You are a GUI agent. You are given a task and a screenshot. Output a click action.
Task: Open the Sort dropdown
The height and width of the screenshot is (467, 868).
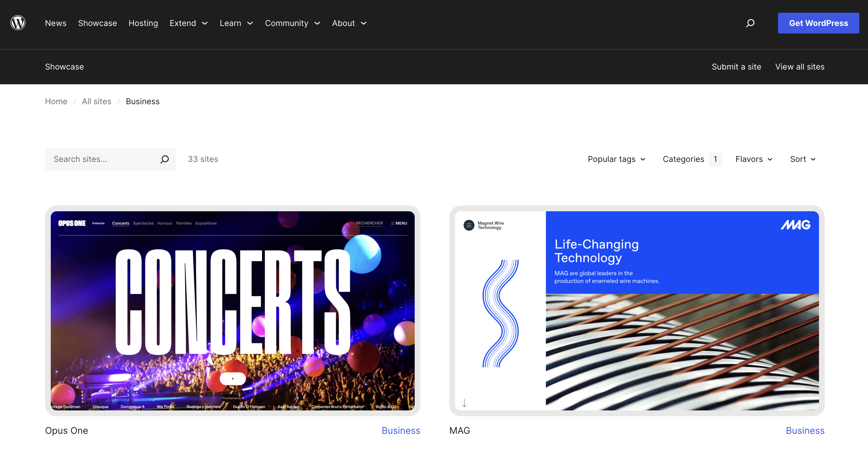(x=803, y=159)
